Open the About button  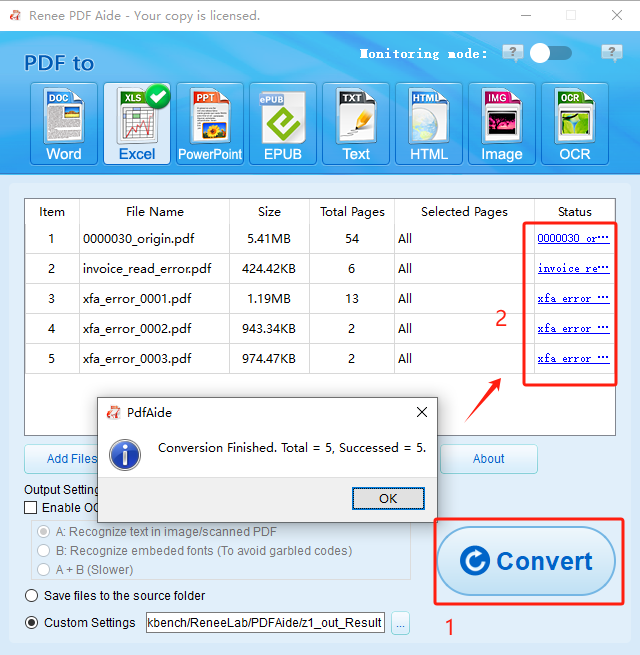[488, 459]
